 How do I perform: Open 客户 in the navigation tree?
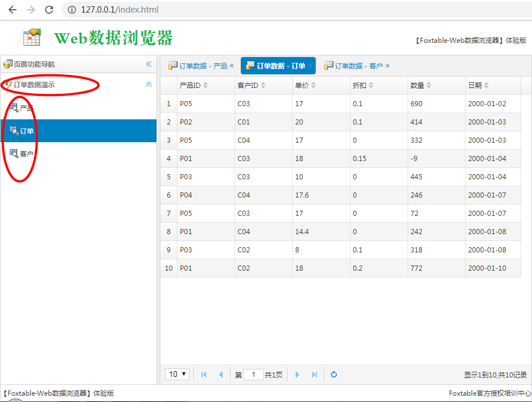click(26, 154)
